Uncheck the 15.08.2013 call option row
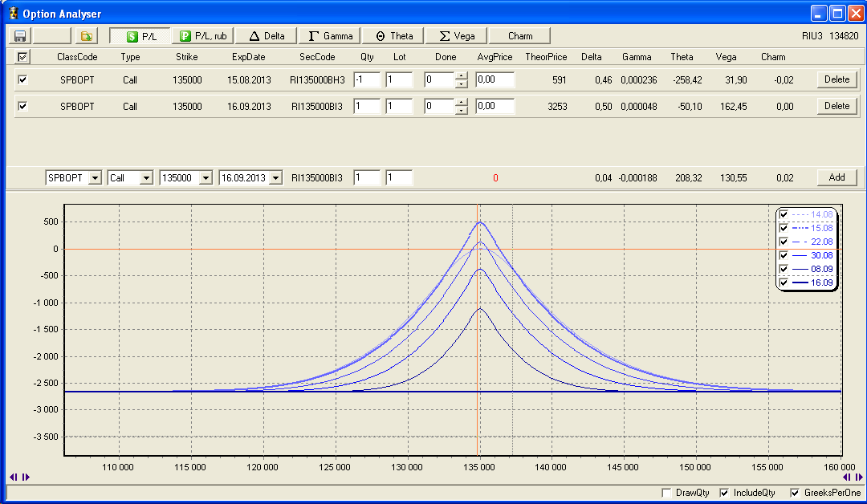Screen dimensions: 867x504 point(22,79)
